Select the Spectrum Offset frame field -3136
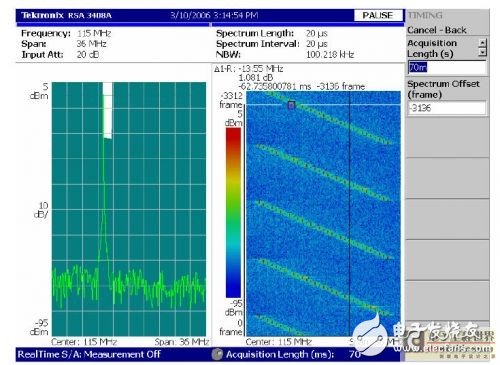500x365 pixels. tap(447, 108)
